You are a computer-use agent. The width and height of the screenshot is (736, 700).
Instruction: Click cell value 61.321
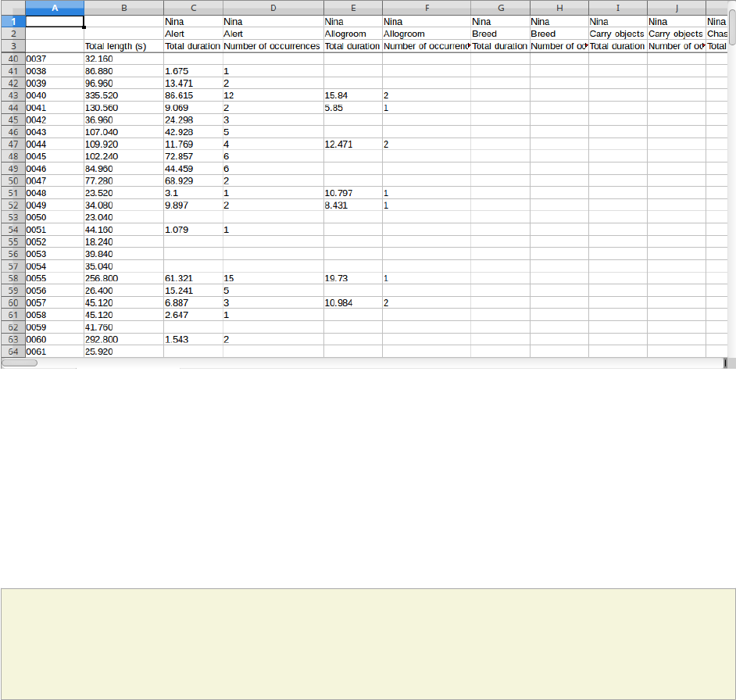pos(194,278)
